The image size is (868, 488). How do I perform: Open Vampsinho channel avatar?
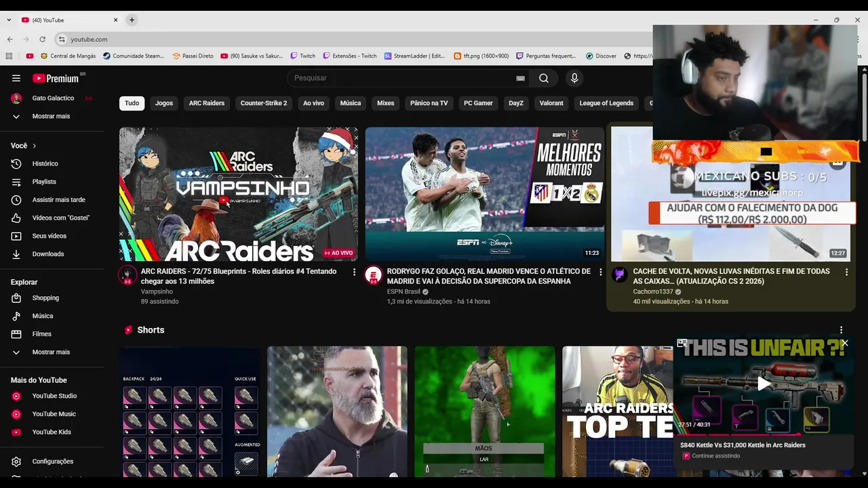click(x=127, y=275)
